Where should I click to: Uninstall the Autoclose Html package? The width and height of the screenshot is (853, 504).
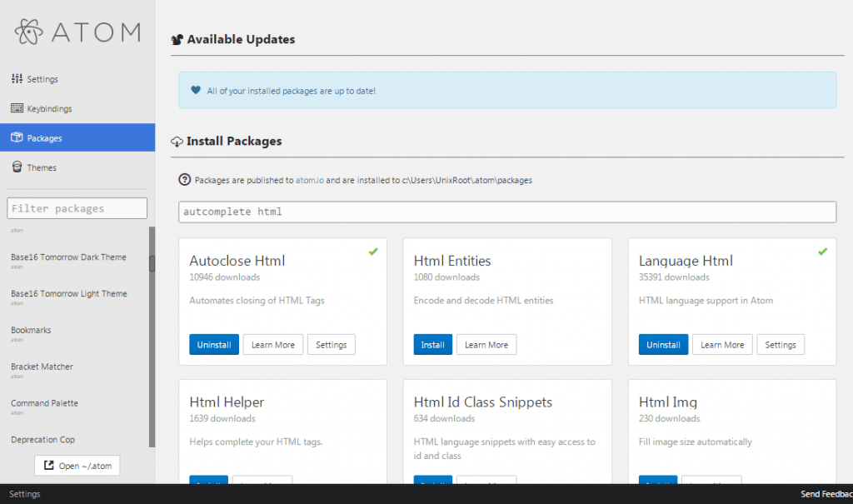pyautogui.click(x=213, y=344)
